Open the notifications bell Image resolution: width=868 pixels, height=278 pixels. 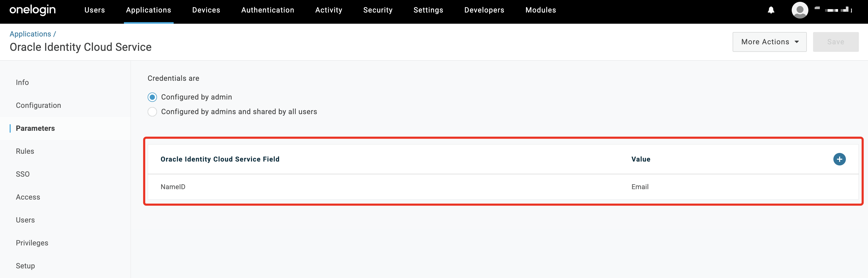[x=771, y=10]
